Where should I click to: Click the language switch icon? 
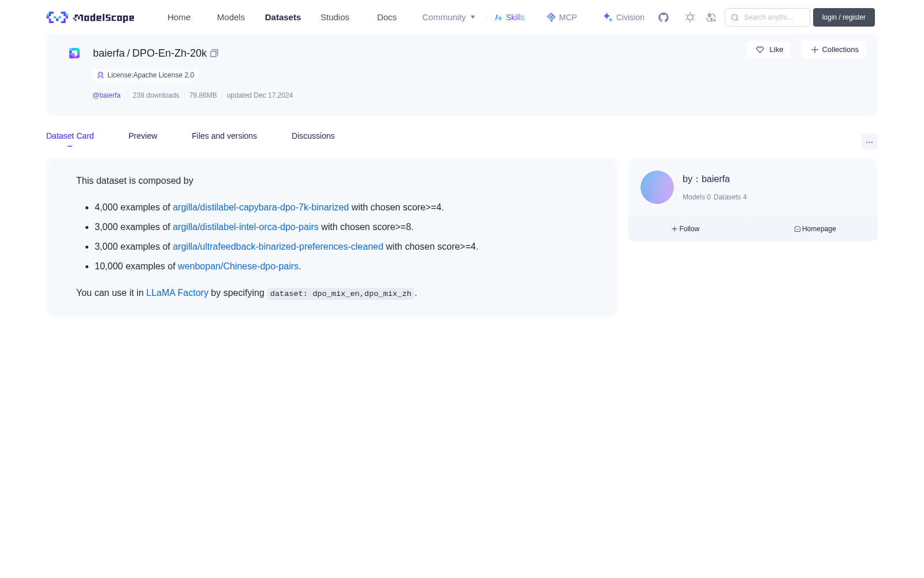(x=711, y=17)
